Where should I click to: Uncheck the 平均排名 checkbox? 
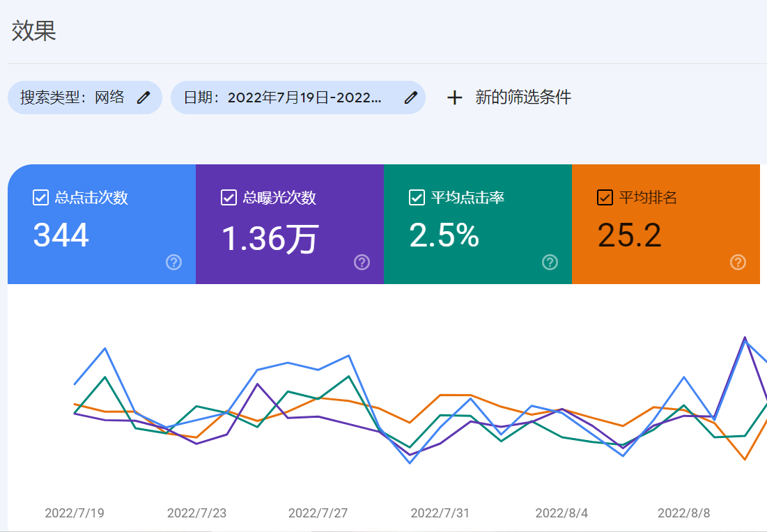pyautogui.click(x=605, y=198)
